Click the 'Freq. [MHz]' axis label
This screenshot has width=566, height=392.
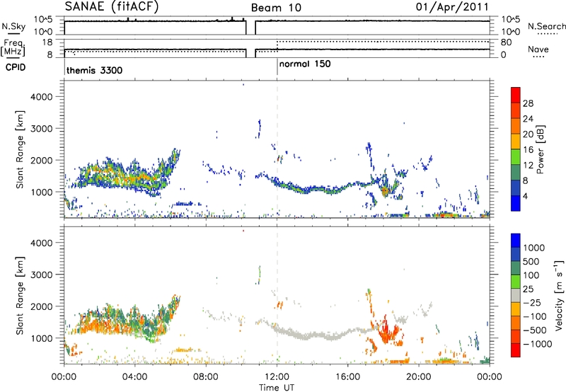(13, 47)
